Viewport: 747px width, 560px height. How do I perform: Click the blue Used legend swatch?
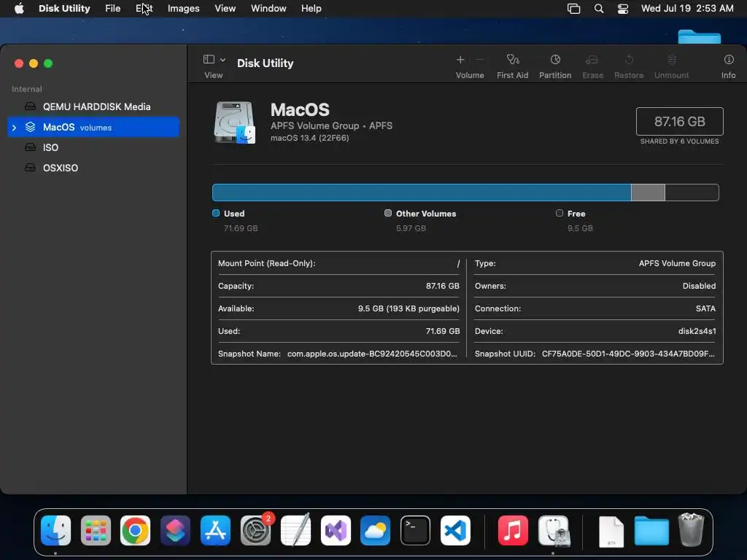click(x=216, y=214)
